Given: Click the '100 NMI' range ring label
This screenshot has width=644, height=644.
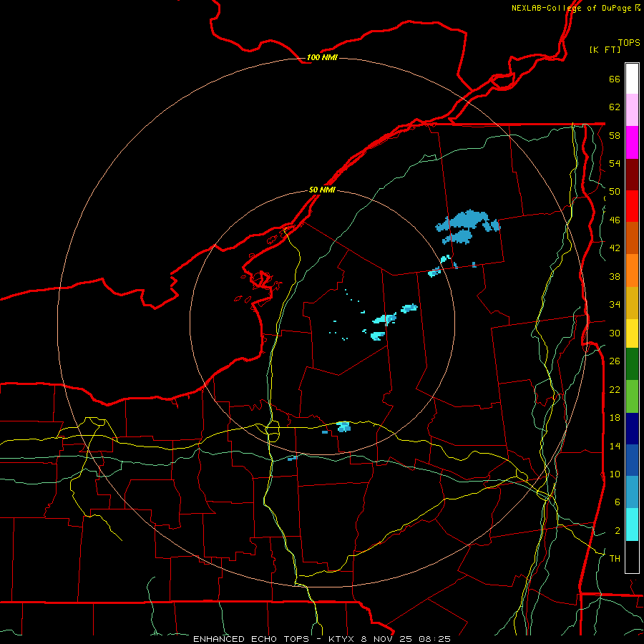Looking at the screenshot, I should pyautogui.click(x=322, y=57).
